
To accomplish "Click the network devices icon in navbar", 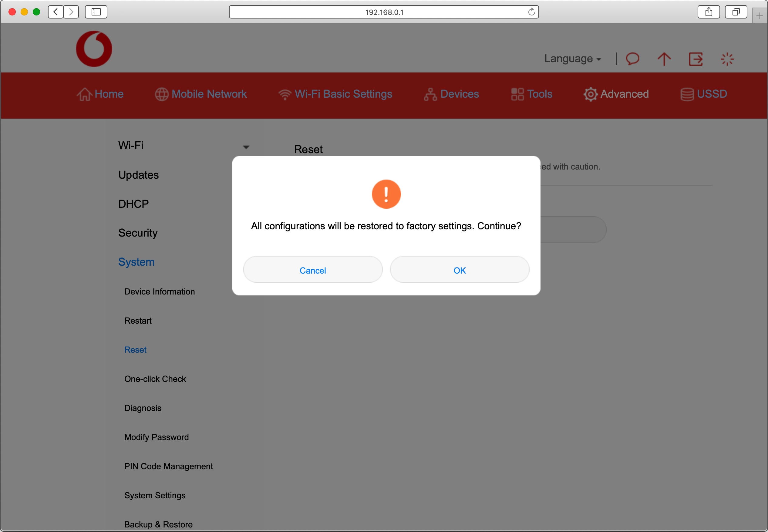I will [430, 94].
